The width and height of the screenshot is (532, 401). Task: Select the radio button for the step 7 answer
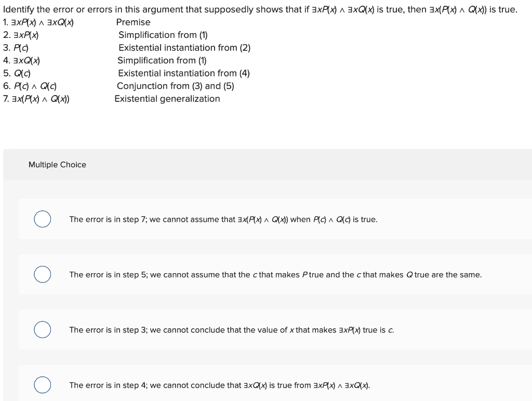coord(42,219)
